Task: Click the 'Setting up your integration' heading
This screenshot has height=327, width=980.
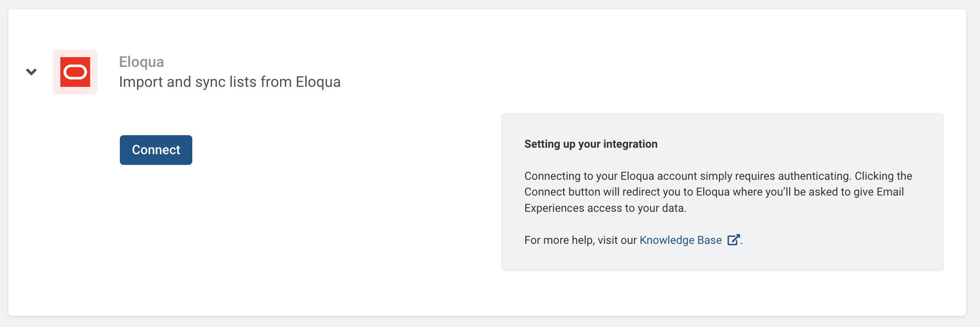Action: click(x=591, y=144)
